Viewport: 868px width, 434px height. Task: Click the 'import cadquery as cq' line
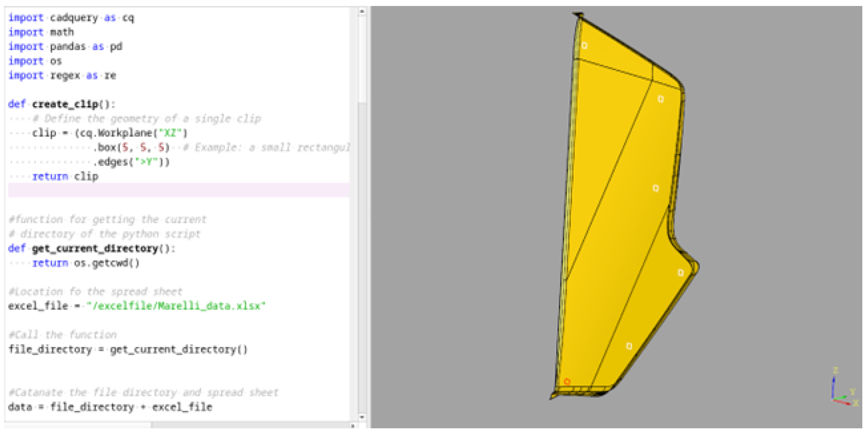tap(71, 18)
